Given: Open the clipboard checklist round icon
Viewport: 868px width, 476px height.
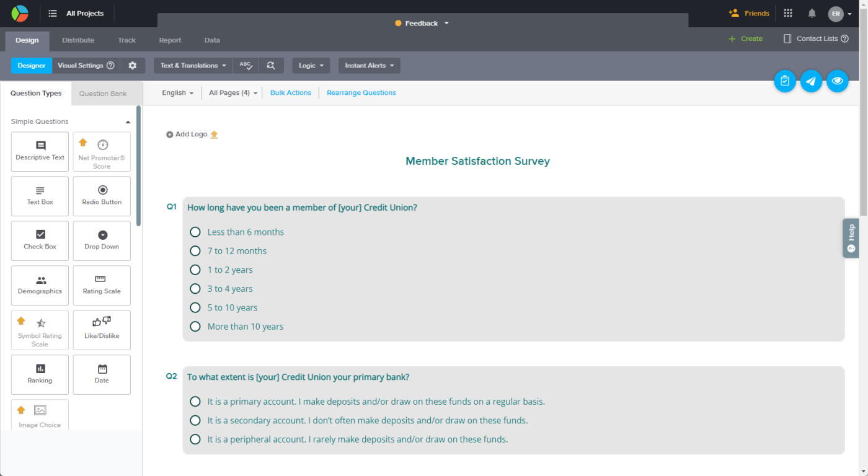Looking at the screenshot, I should [x=785, y=81].
